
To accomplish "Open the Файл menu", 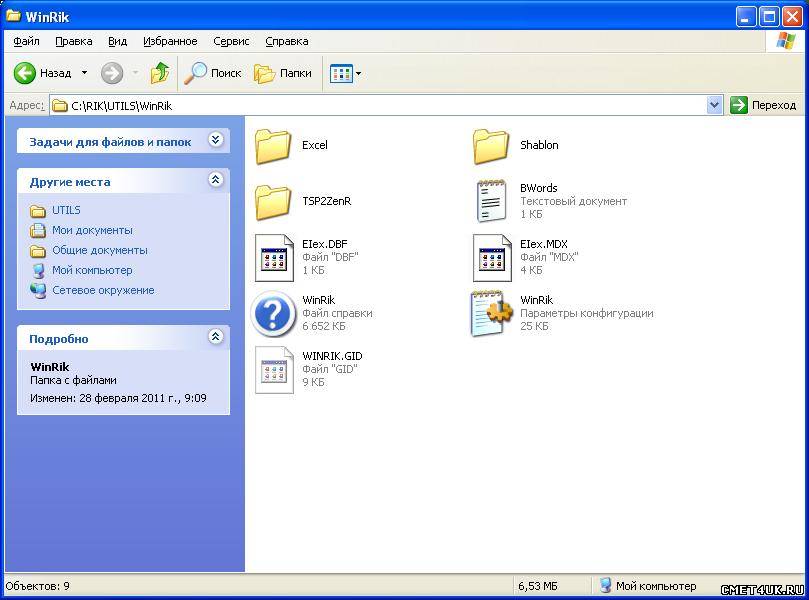I will coord(26,41).
